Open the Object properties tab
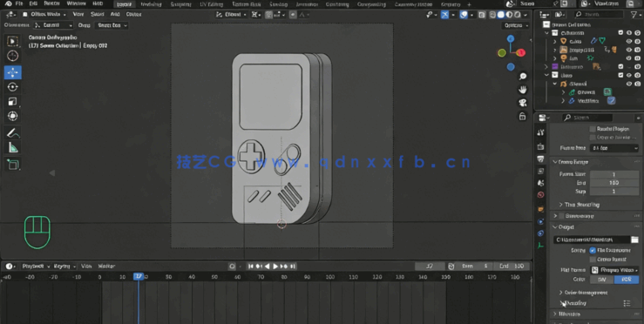 [541, 209]
